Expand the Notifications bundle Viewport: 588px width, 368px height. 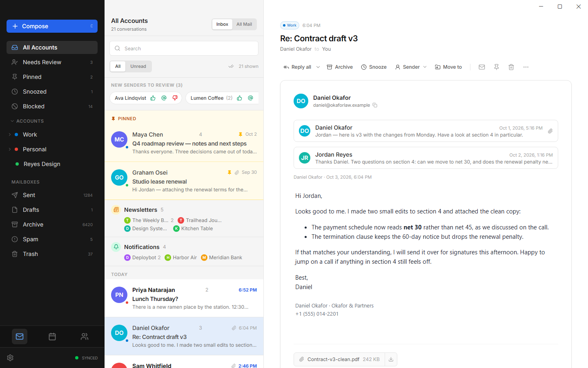pos(184,251)
